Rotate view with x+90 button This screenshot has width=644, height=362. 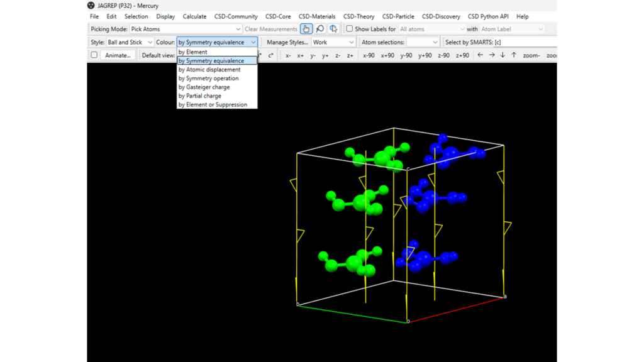tap(387, 55)
